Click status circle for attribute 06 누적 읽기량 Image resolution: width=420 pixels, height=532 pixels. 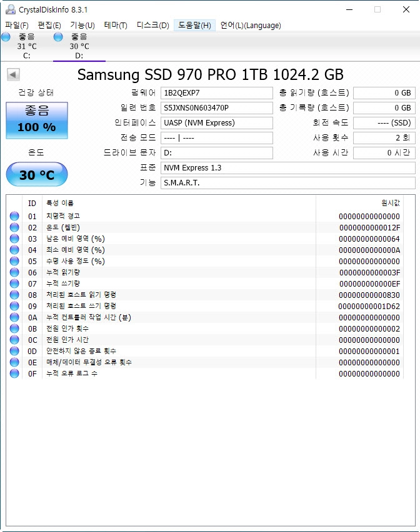14,272
